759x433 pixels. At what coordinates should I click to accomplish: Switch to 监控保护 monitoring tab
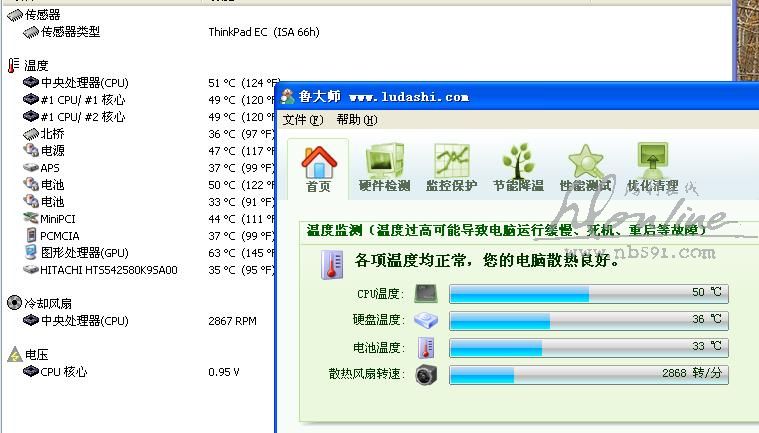click(x=452, y=168)
